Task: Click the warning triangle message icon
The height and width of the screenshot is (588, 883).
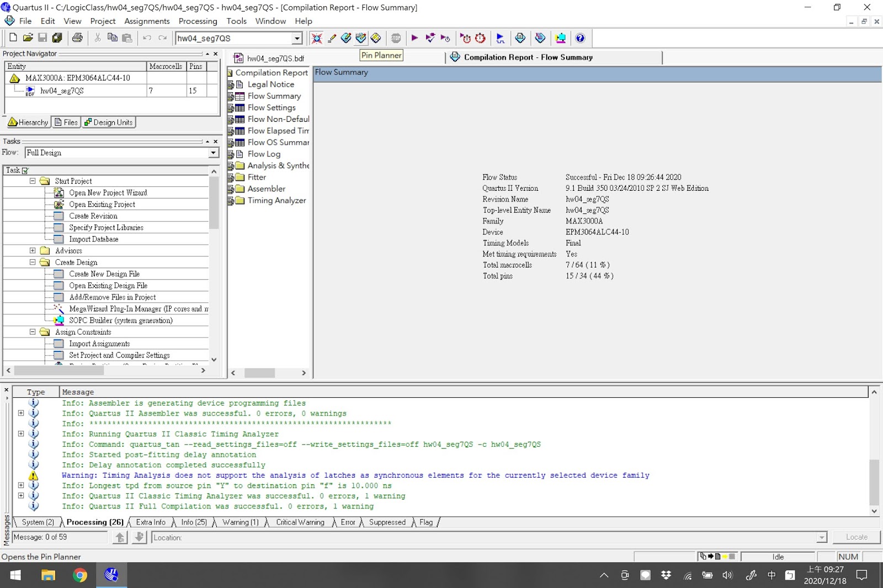Action: coord(34,475)
